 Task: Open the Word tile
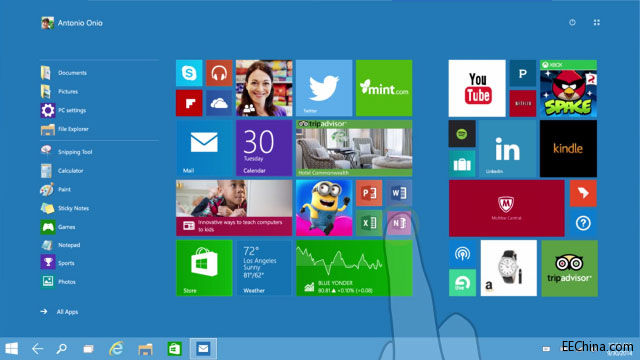pos(399,193)
